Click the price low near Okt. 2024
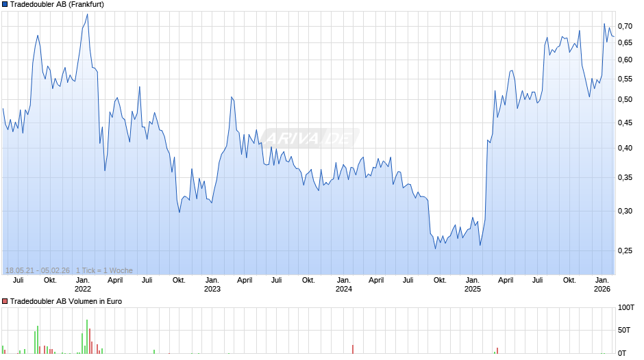 [435, 248]
